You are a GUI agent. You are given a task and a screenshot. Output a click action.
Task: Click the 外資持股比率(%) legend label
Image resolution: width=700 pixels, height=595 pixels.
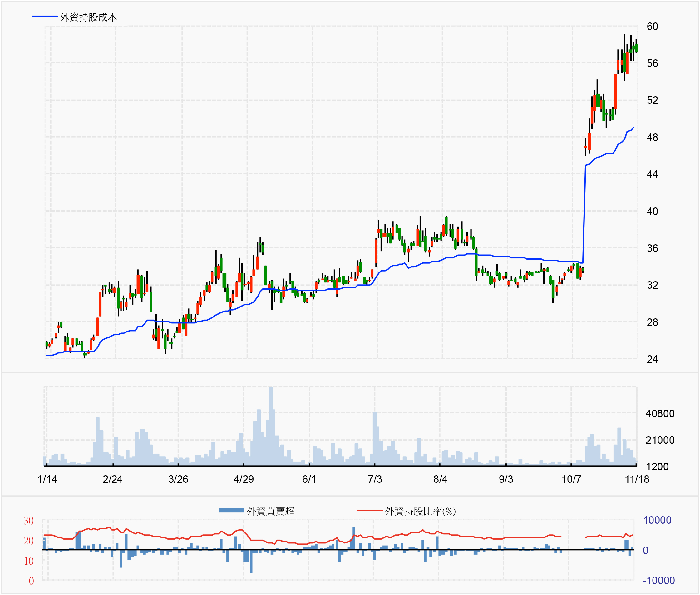[x=420, y=511]
